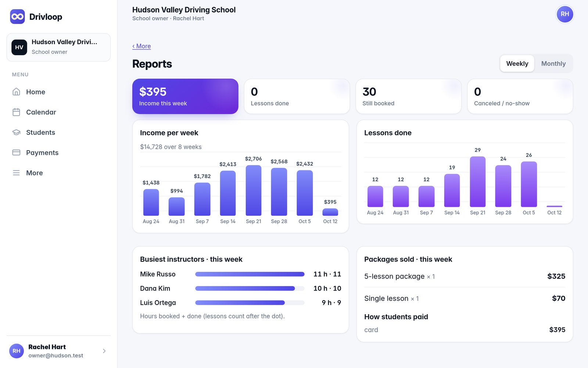Click the Sep 21 income bar
The height and width of the screenshot is (368, 588).
[254, 190]
